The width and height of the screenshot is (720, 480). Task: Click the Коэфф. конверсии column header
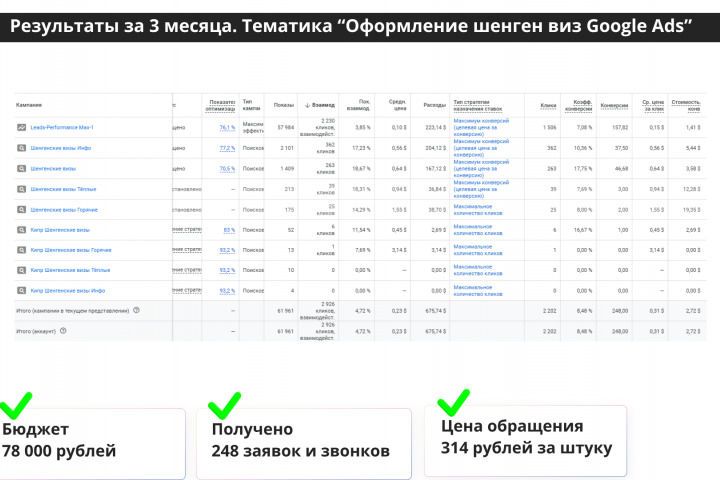(579, 105)
